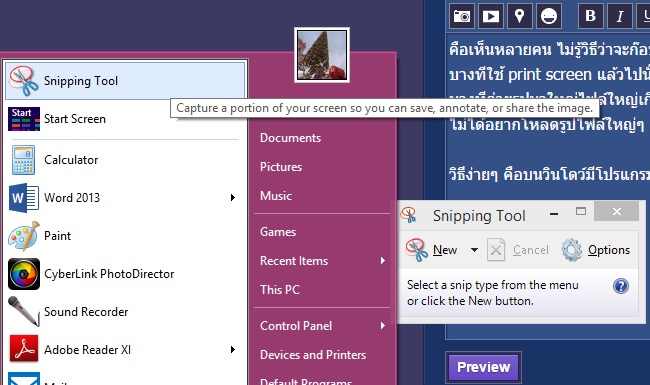The image size is (650, 385).
Task: Click the Snipping Tool help question mark
Action: 621,286
